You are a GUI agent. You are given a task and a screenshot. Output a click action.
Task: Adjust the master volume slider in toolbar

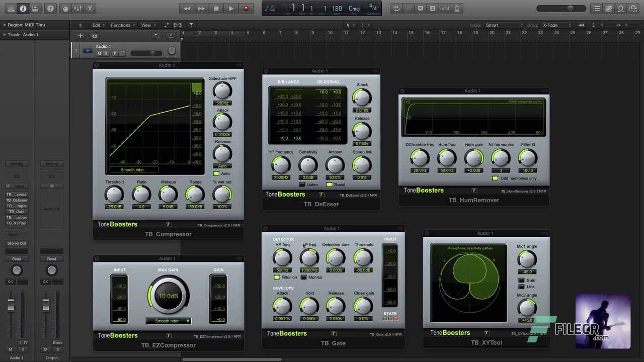[x=561, y=9]
